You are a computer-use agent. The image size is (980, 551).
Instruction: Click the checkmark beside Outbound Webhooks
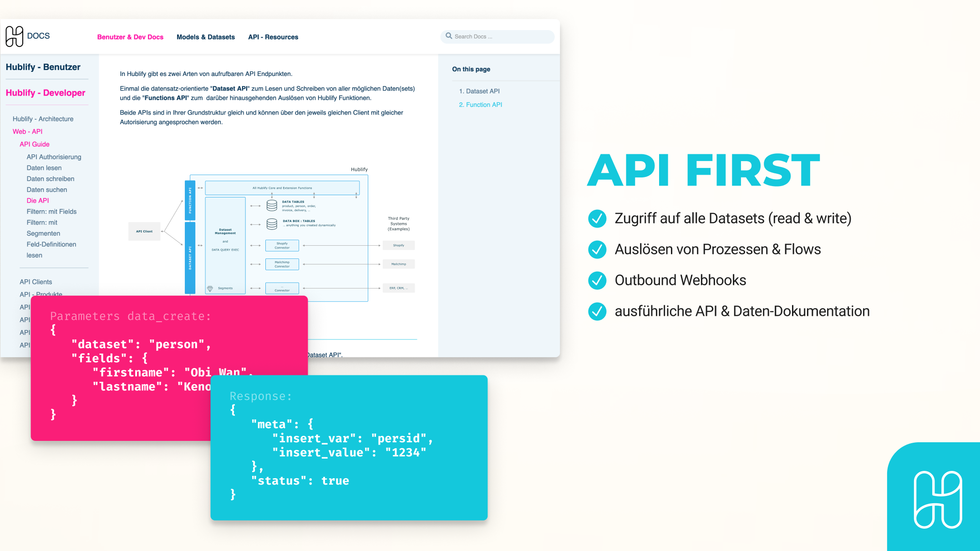tap(597, 281)
